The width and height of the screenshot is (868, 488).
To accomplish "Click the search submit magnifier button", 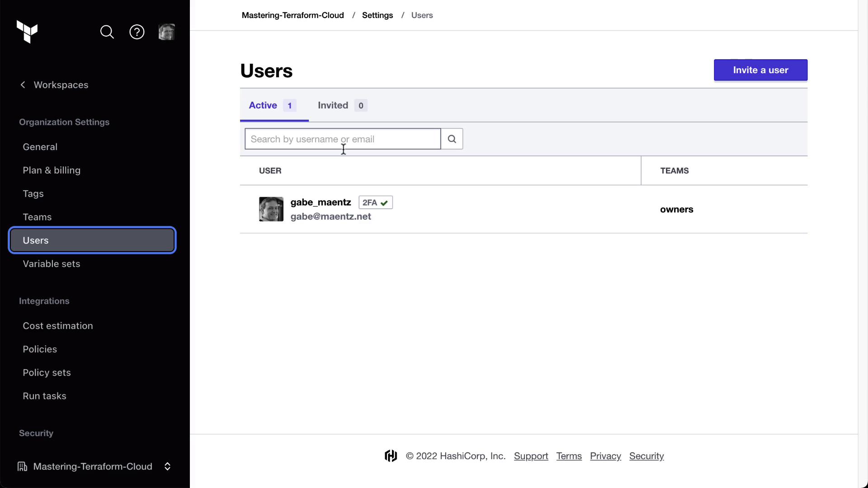I will 452,139.
